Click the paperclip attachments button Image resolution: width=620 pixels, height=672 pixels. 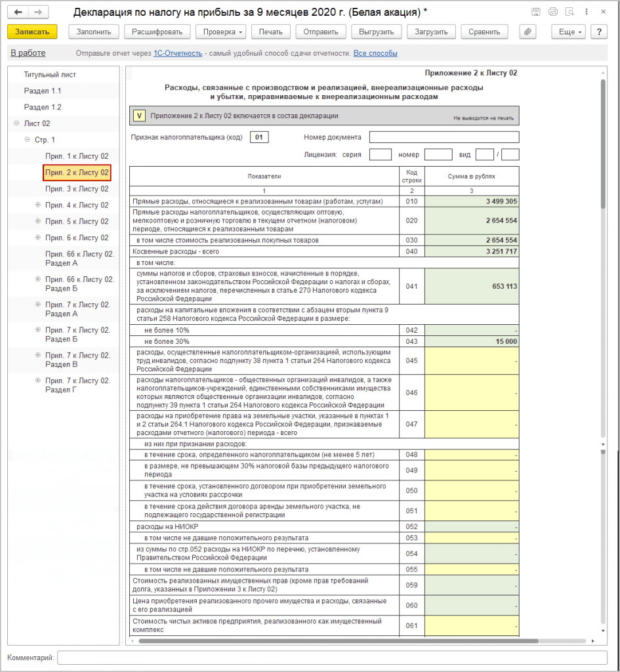tap(527, 32)
